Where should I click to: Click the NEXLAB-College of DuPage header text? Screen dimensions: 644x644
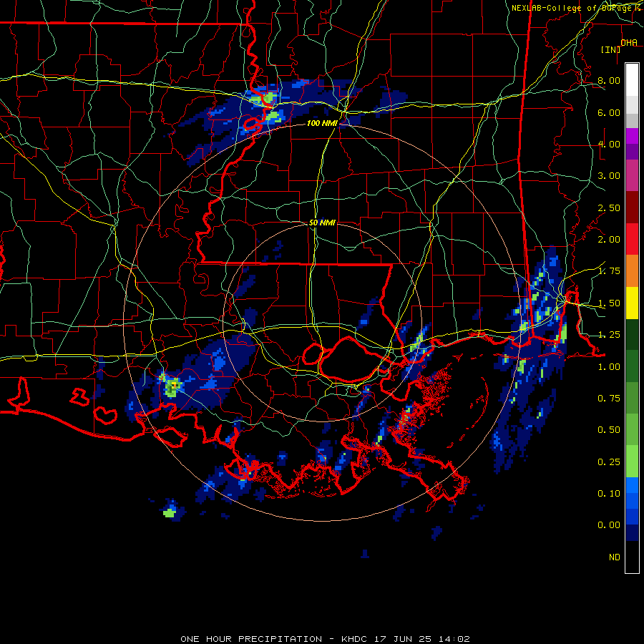coord(577,8)
